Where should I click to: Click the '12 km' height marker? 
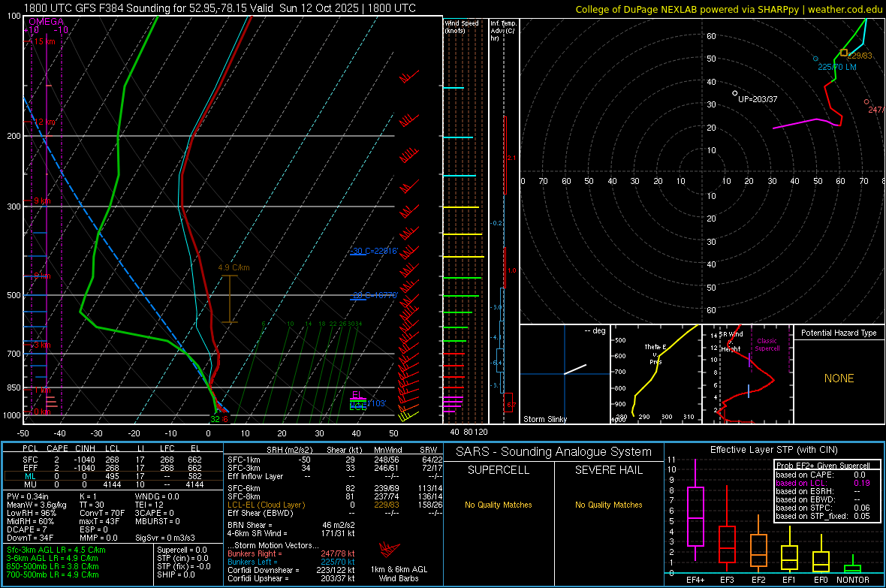(x=44, y=122)
